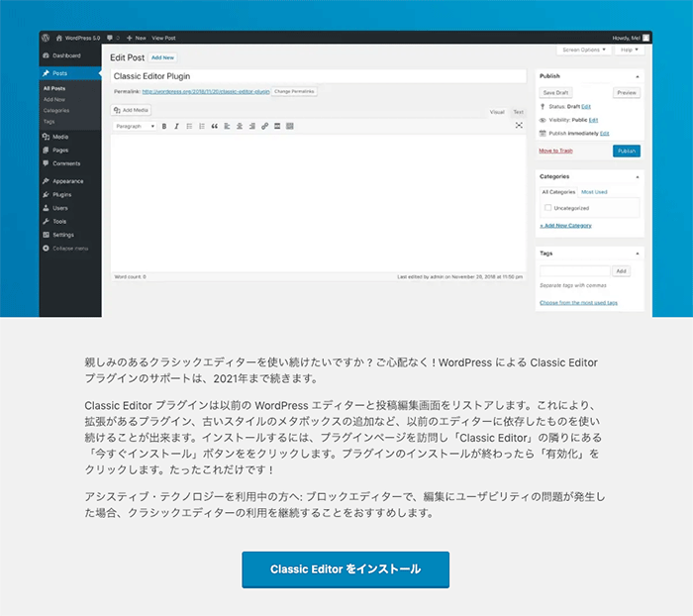Click Choose from the most used tags
This screenshot has height=616, width=693.
point(578,303)
